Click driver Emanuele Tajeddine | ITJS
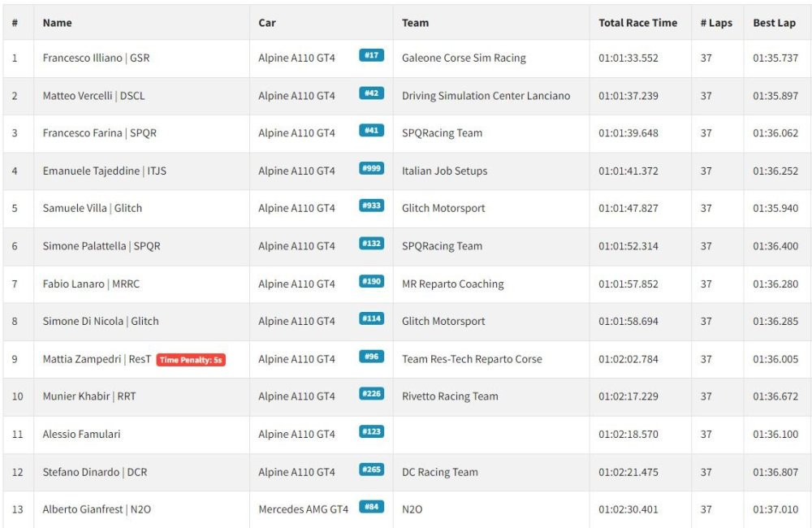 point(105,171)
